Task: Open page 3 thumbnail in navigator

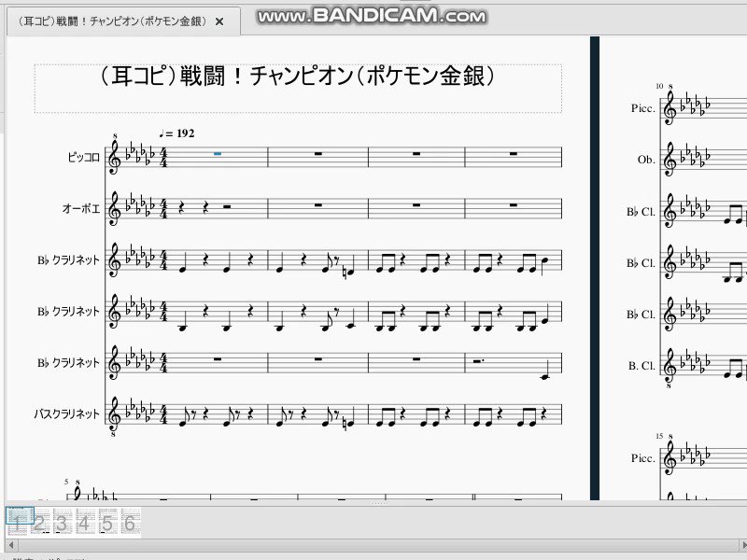Action: pyautogui.click(x=62, y=523)
